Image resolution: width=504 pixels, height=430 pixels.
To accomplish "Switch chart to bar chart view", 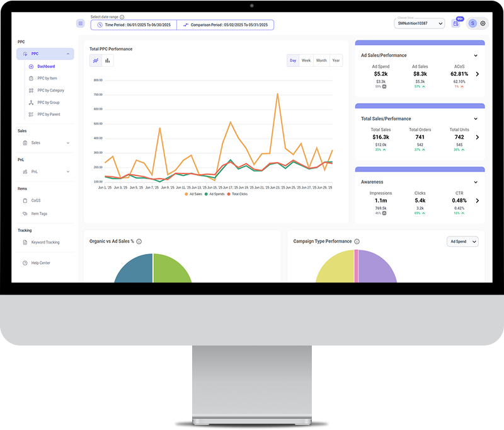I will point(108,61).
